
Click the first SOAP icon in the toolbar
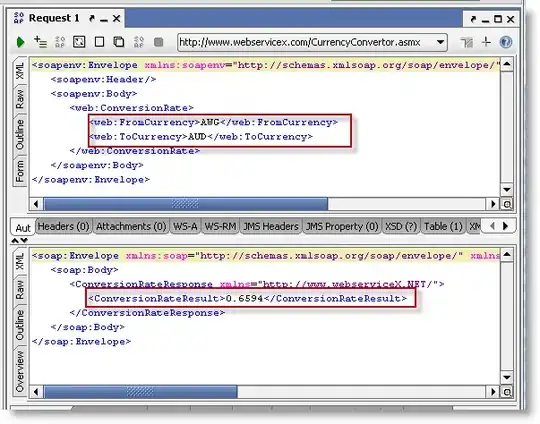point(60,42)
